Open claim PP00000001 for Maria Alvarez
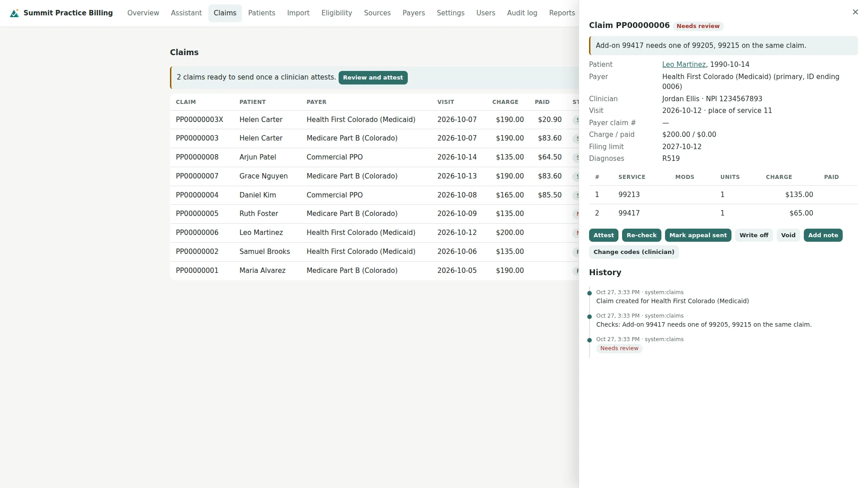868x488 pixels. click(374, 271)
